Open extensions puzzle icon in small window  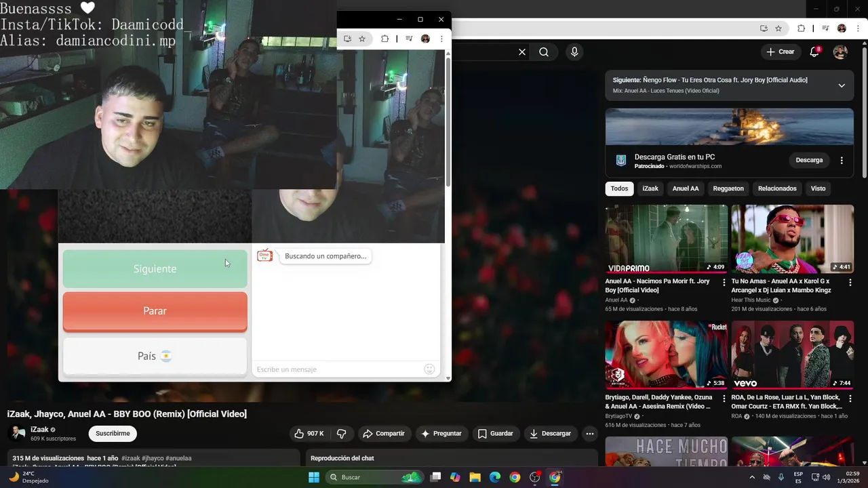click(x=384, y=39)
